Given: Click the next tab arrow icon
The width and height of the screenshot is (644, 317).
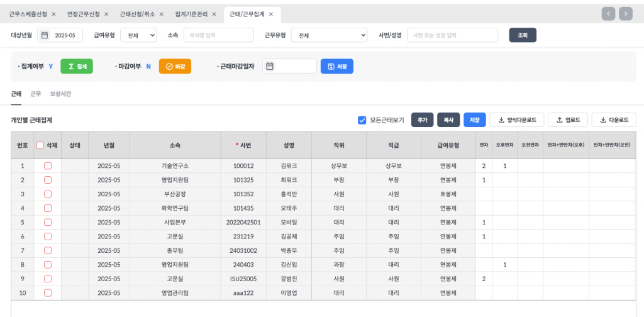Looking at the screenshot, I should coord(626,14).
